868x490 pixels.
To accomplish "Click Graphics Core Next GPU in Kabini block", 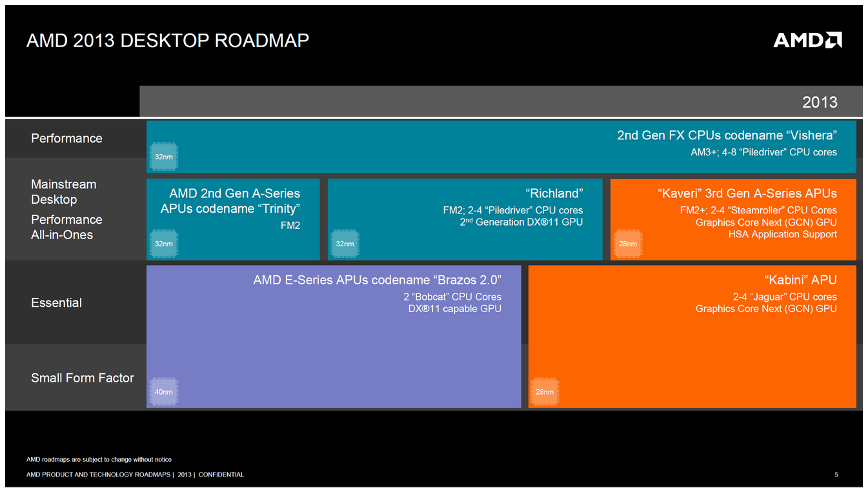I will [766, 309].
